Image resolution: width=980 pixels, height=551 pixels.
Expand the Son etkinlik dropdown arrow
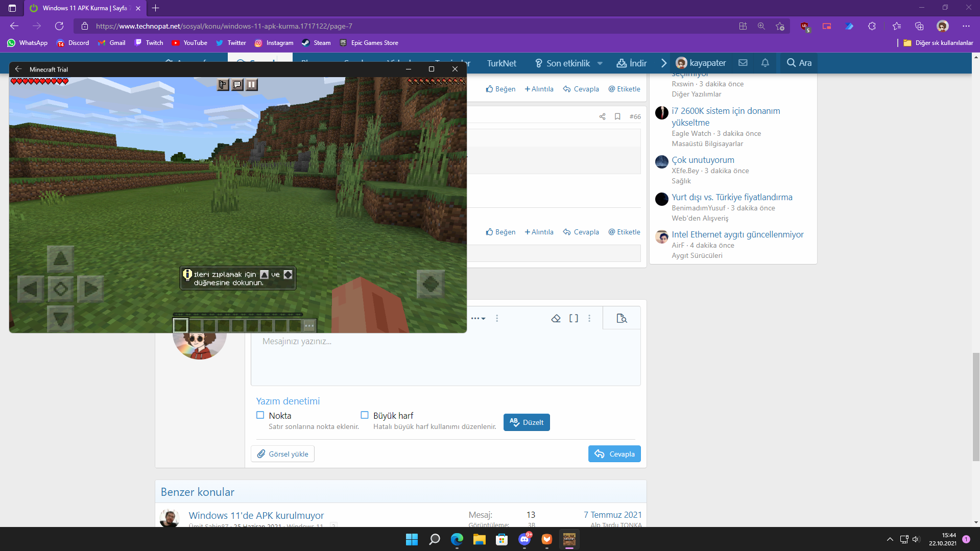pos(600,63)
